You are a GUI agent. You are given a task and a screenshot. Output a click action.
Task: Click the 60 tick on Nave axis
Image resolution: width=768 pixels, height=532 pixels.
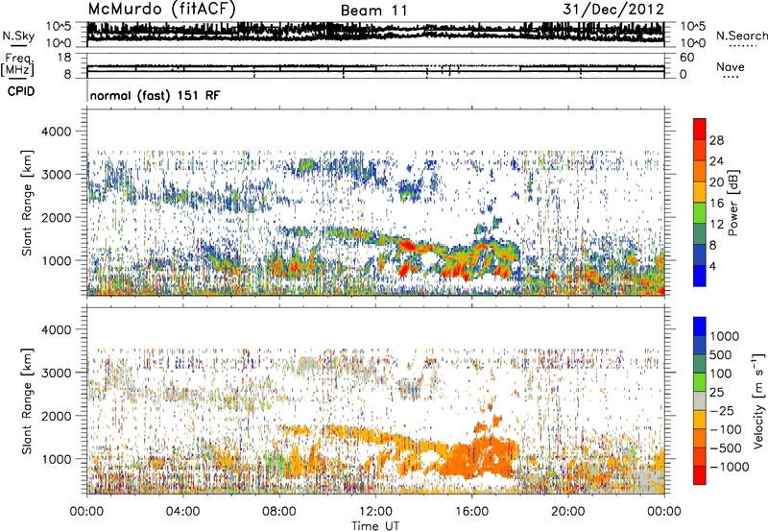click(x=687, y=58)
